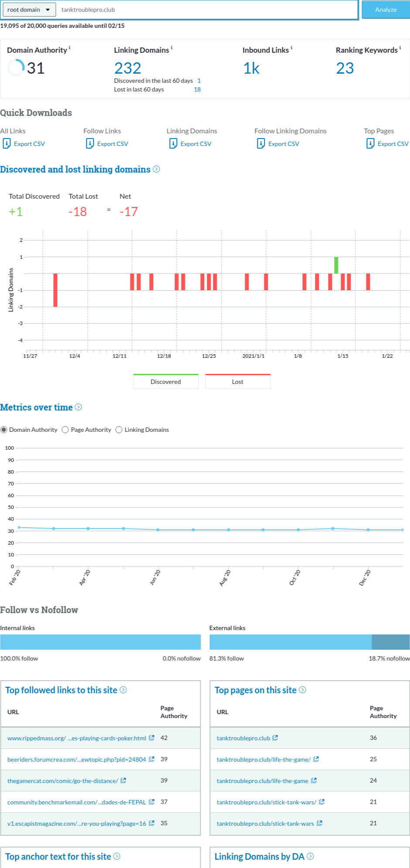Click the green discovered bar in chart
Viewport: 410px width, 868px height.
(x=336, y=265)
